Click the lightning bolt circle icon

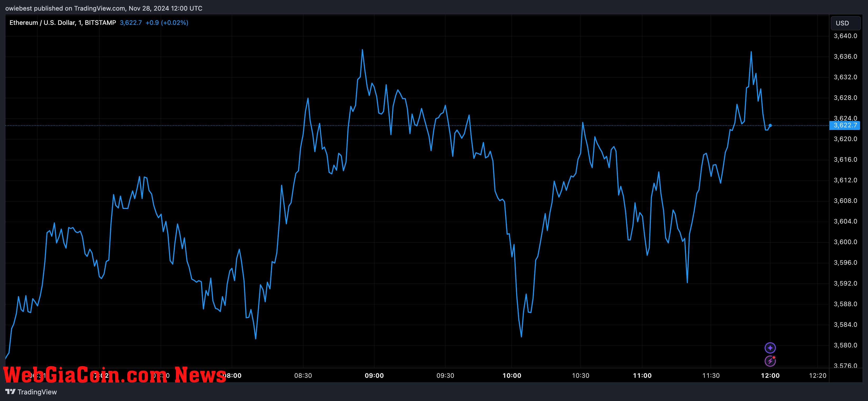pyautogui.click(x=770, y=361)
